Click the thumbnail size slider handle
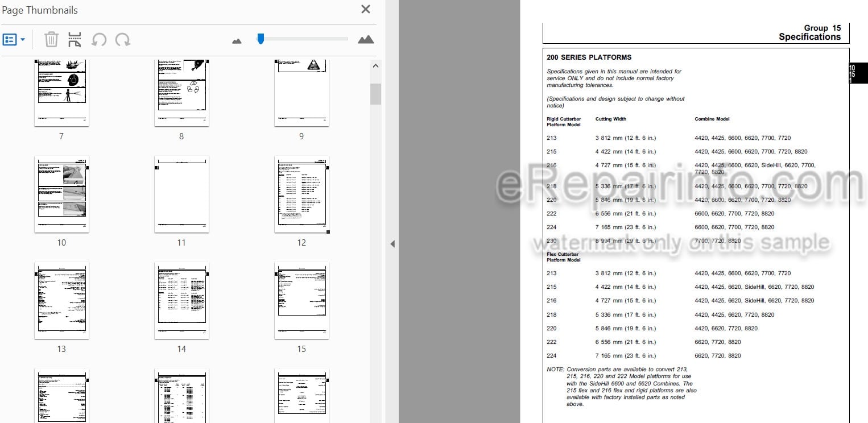Image resolution: width=868 pixels, height=423 pixels. coord(261,39)
